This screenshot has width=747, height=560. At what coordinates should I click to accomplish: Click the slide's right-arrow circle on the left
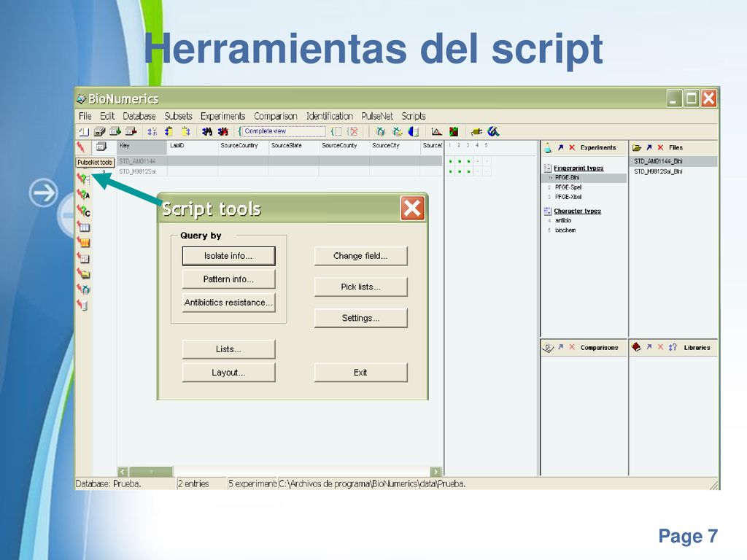pyautogui.click(x=43, y=192)
